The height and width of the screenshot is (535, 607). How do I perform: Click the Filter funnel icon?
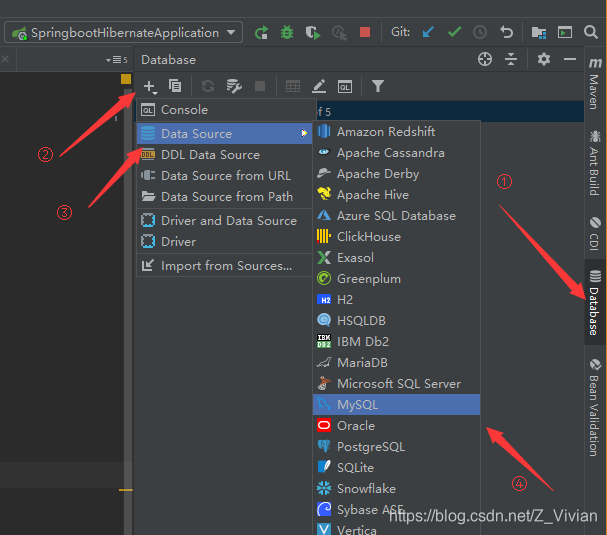[x=377, y=86]
